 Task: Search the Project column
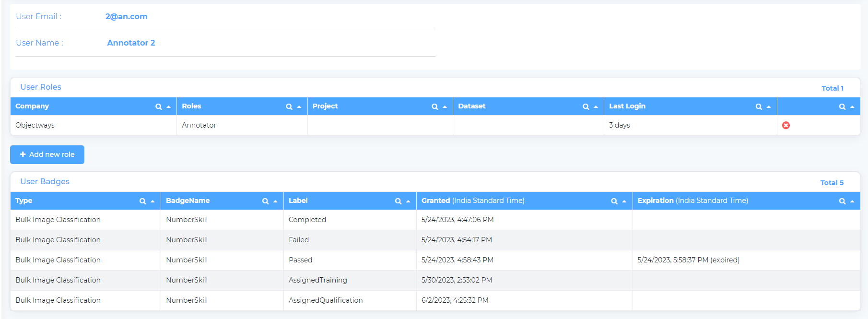click(x=435, y=106)
